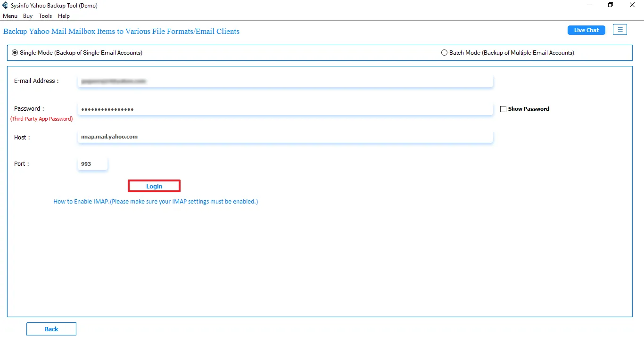Open the How to Enable IMAP link

coord(156,201)
